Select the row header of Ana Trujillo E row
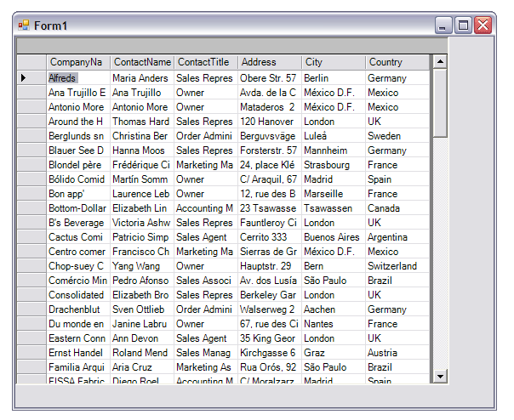The width and height of the screenshot is (514, 420). [x=31, y=93]
